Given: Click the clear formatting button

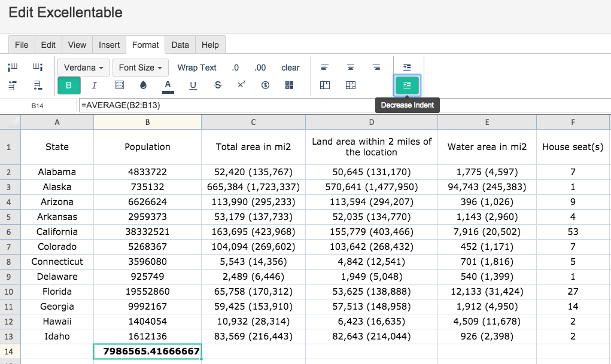Looking at the screenshot, I should click(x=290, y=68).
